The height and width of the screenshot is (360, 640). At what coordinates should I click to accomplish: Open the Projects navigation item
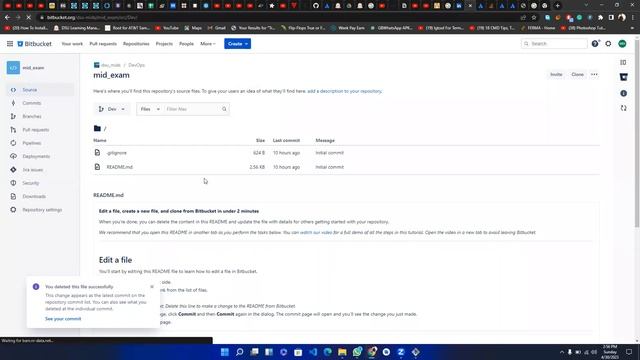[164, 44]
